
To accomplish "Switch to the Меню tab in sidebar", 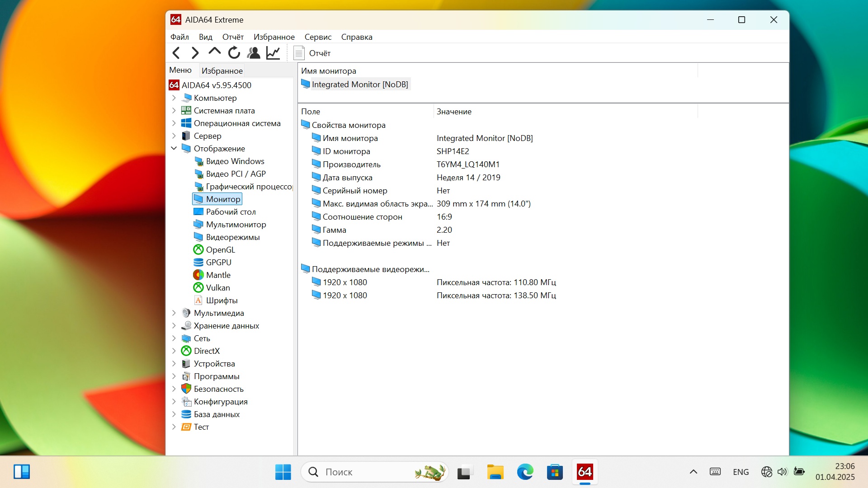I will pyautogui.click(x=180, y=70).
